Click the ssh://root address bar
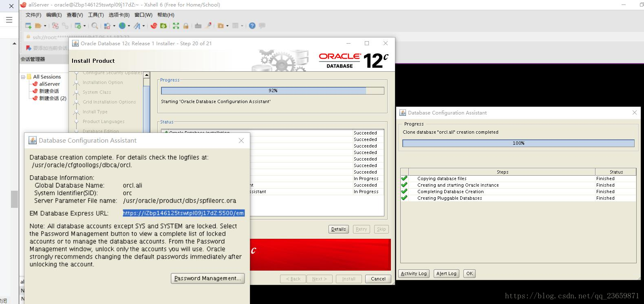Screen dimensions: 644x304 coord(82,37)
